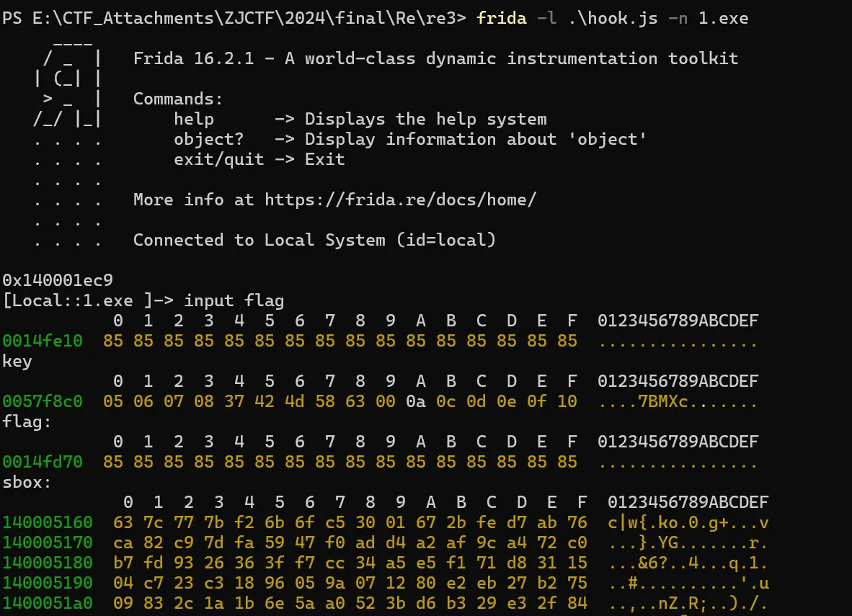Viewport: 852px width, 616px height.
Task: Click the 1.exe process name in the command
Action: pyautogui.click(x=723, y=18)
